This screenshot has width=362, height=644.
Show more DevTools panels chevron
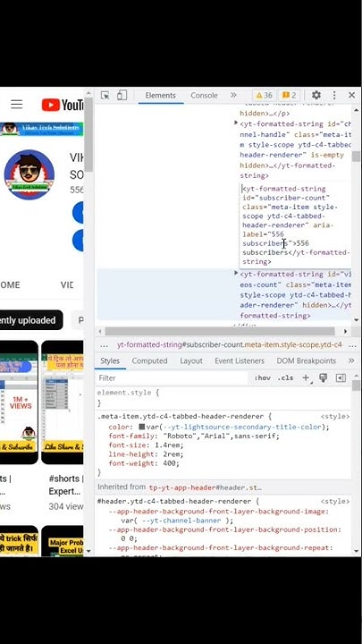tap(233, 96)
